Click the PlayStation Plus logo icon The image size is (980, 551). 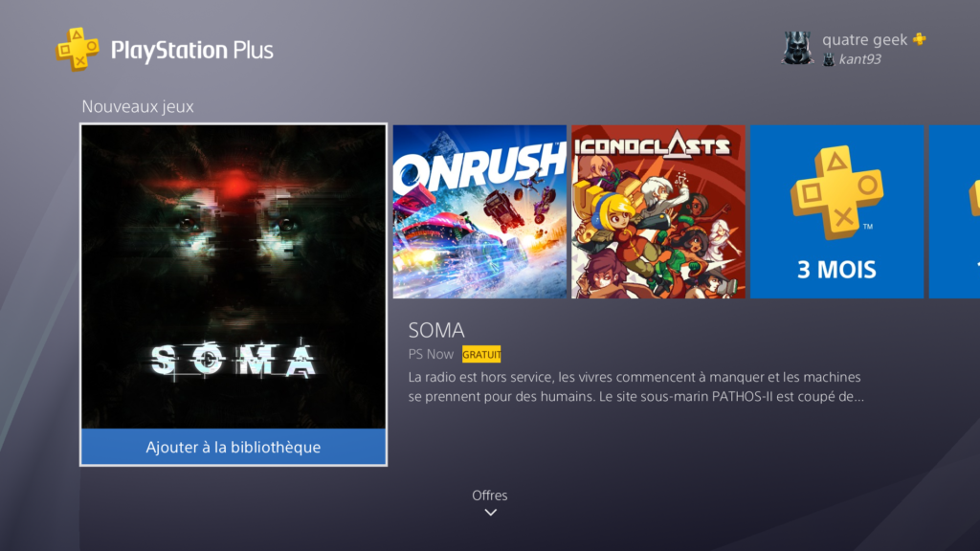click(78, 49)
